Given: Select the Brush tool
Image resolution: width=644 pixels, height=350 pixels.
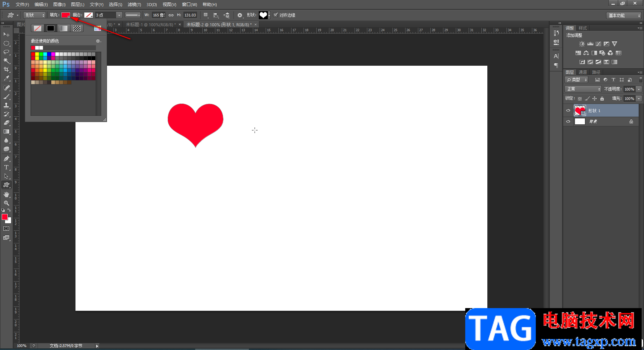Looking at the screenshot, I should (6, 97).
